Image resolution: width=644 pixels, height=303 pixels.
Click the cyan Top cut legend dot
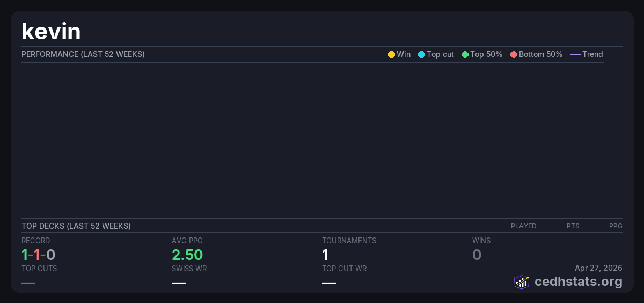coord(421,55)
